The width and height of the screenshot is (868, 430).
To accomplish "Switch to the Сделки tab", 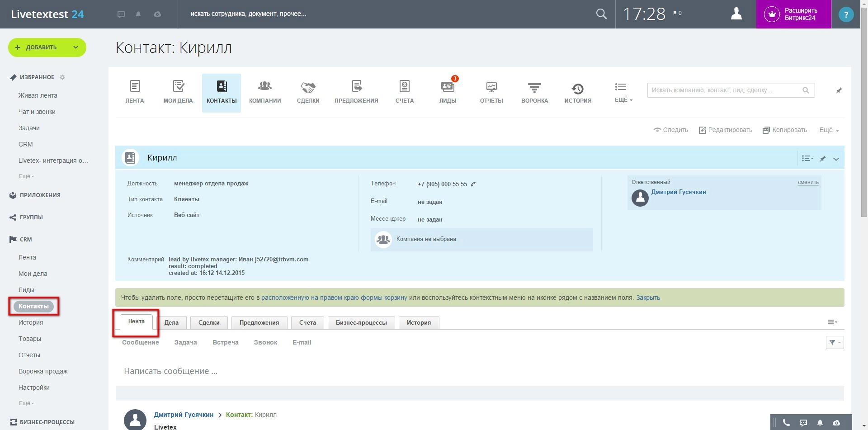I will 209,323.
